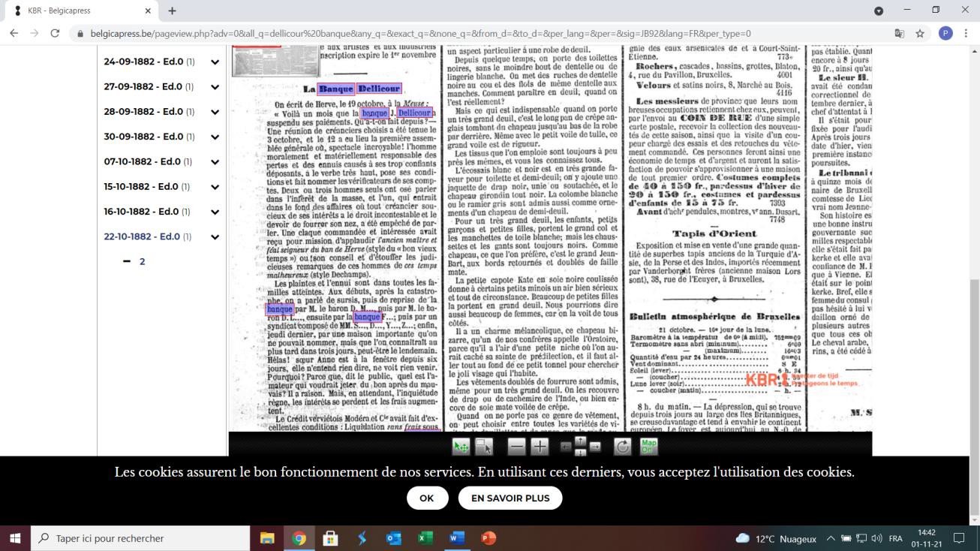The height and width of the screenshot is (551, 980).
Task: Toggle the Map On overview button
Action: point(648,447)
